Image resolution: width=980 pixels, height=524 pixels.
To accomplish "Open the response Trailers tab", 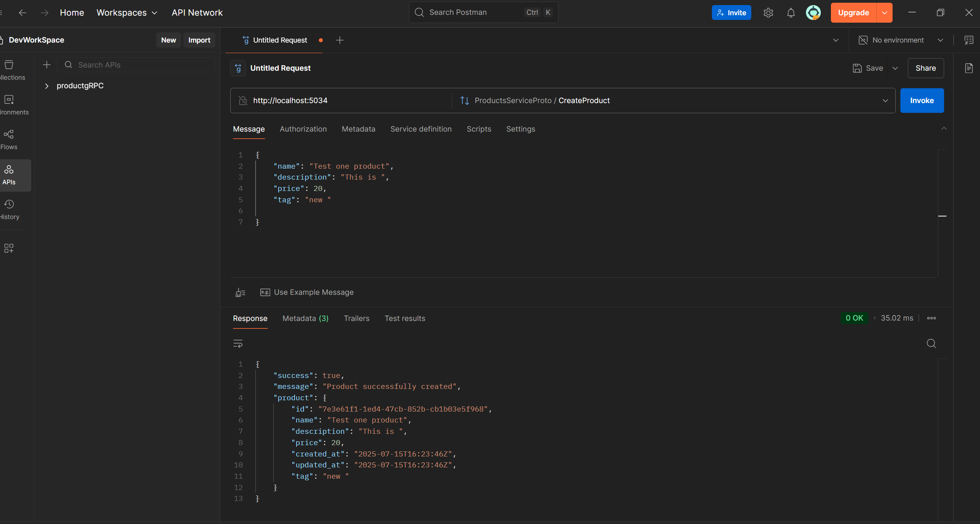I will (356, 319).
